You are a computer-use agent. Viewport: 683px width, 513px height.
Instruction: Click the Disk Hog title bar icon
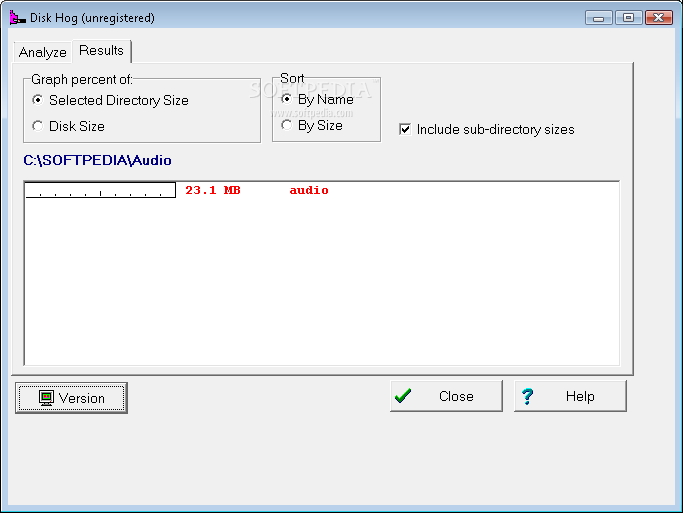coord(17,18)
